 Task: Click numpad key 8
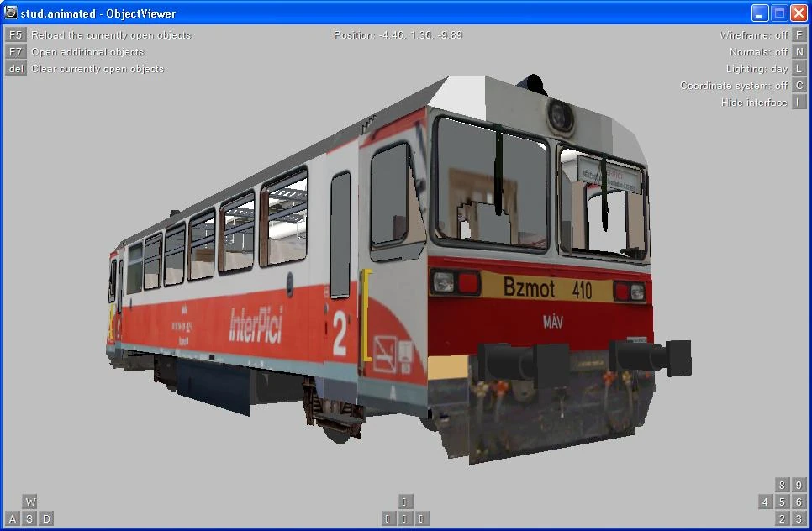[x=782, y=485]
